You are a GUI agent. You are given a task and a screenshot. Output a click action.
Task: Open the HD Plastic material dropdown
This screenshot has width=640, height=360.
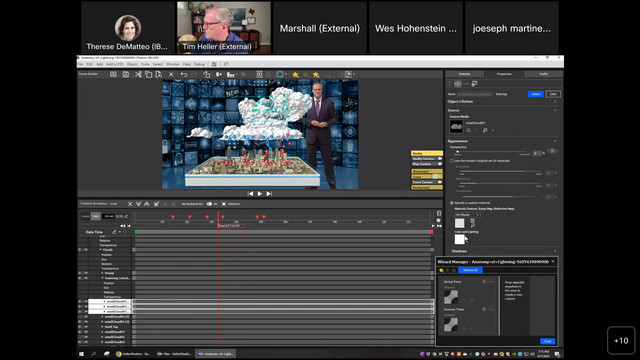(x=467, y=215)
